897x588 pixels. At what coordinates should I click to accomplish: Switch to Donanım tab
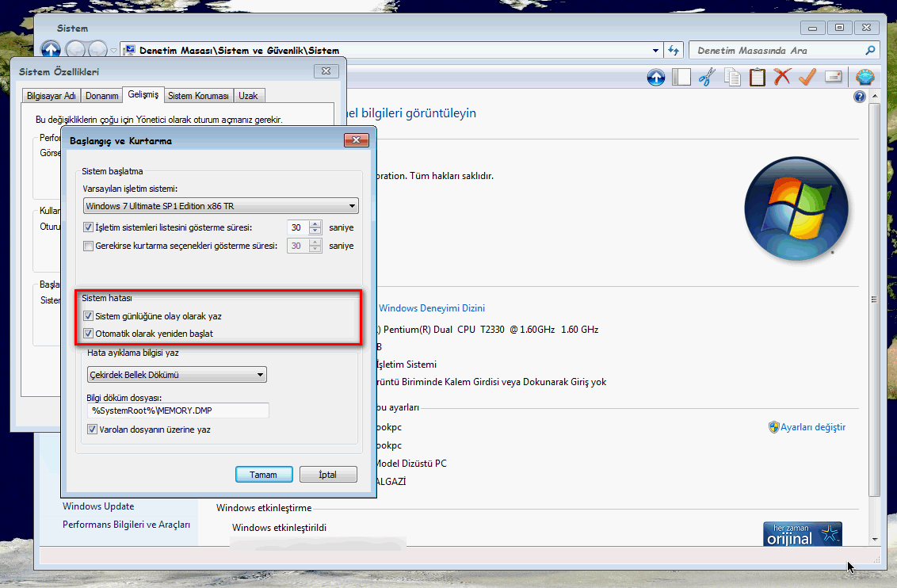click(102, 96)
